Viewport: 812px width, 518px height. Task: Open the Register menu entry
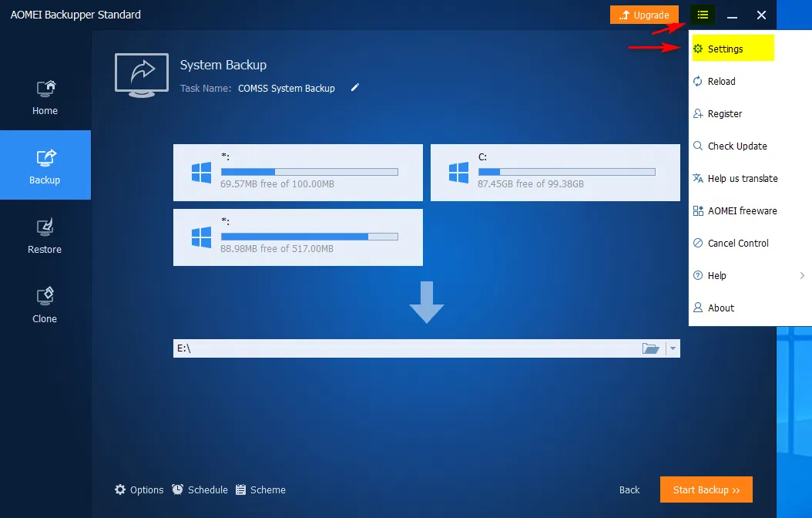click(750, 113)
